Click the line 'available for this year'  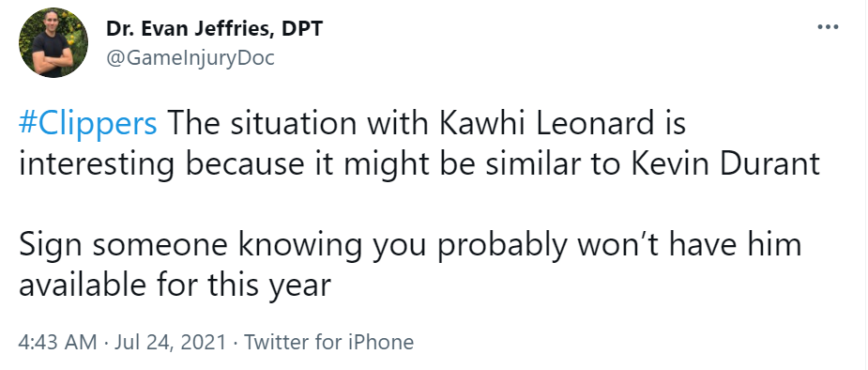pos(175,286)
